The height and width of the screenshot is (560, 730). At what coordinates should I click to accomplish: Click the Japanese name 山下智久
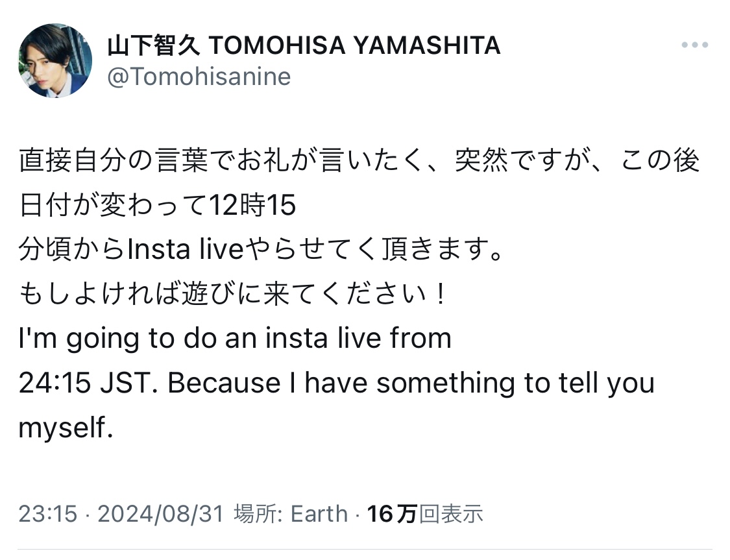point(154,45)
